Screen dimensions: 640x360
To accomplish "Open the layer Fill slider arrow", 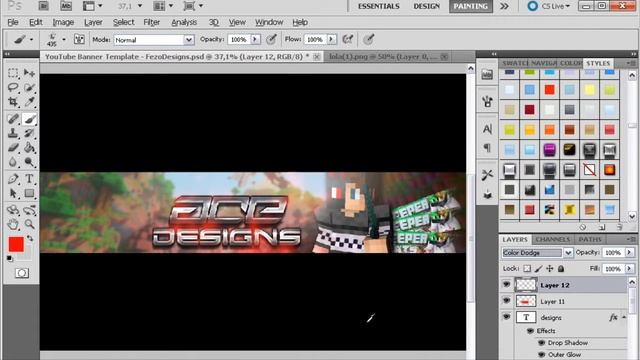I will click(629, 269).
